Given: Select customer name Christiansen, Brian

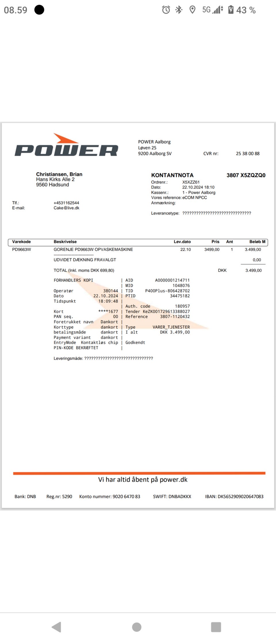Looking at the screenshot, I should [59, 174].
